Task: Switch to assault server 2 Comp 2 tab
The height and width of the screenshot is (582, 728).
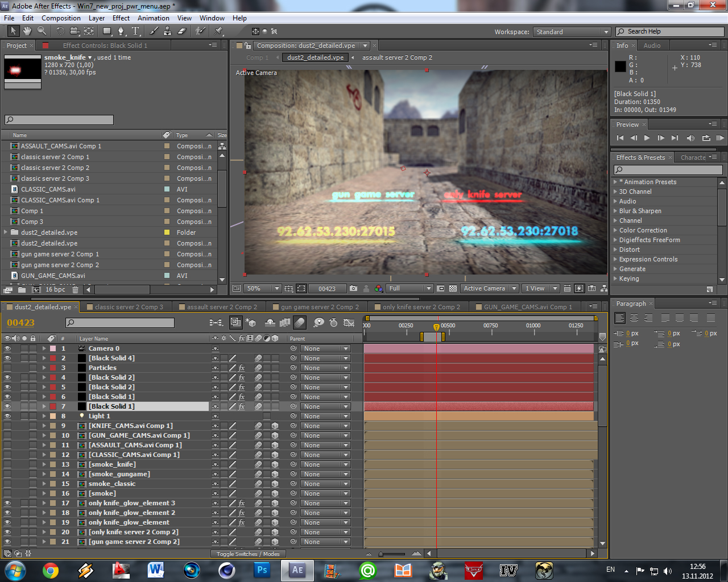Action: click(x=222, y=307)
